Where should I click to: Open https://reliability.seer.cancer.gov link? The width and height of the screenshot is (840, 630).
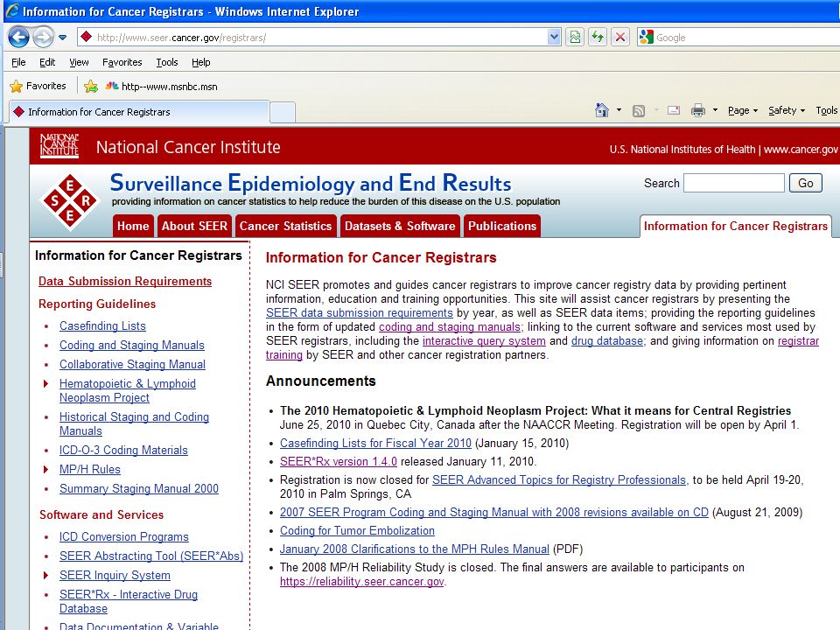[362, 581]
